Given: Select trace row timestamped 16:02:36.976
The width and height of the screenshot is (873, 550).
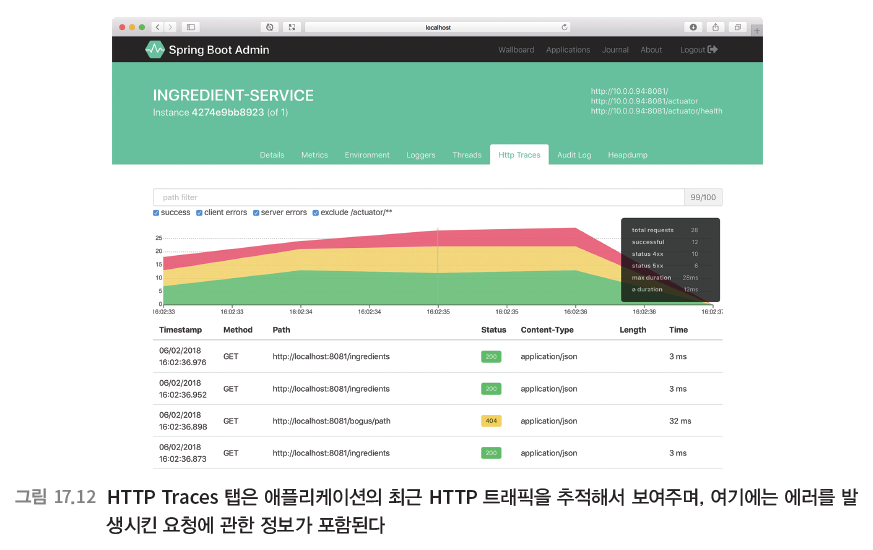Looking at the screenshot, I should tap(438, 356).
